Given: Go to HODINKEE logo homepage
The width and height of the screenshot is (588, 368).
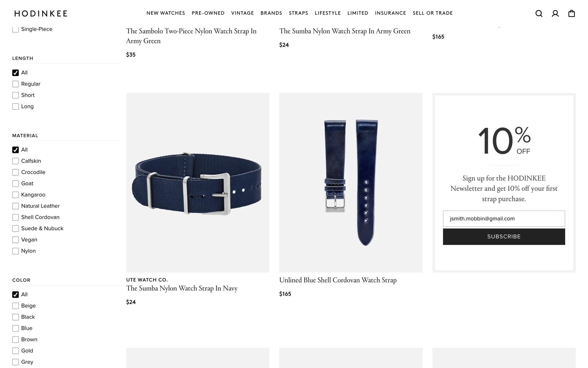Looking at the screenshot, I should pos(41,13).
